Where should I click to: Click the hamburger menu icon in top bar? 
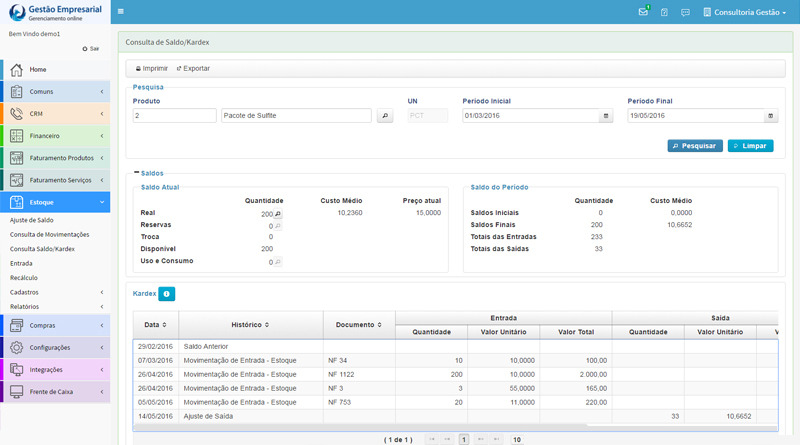(x=121, y=12)
